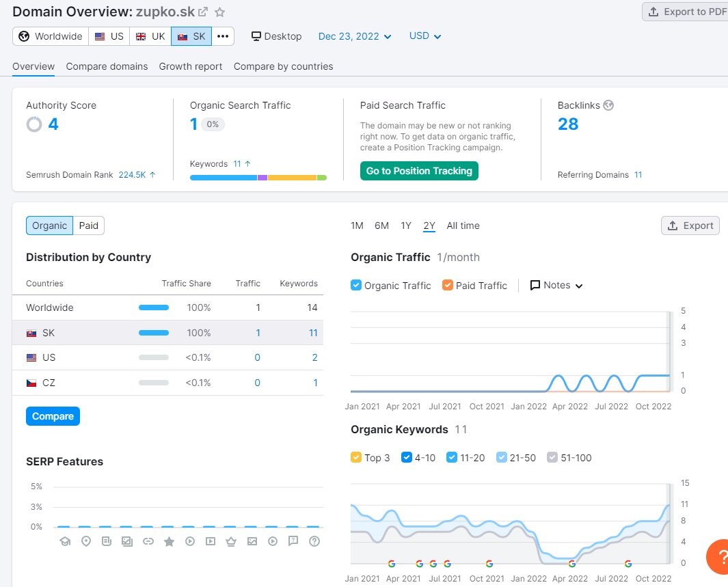Image resolution: width=728 pixels, height=587 pixels.
Task: Click the link SERP feature icon
Action: pos(148,541)
